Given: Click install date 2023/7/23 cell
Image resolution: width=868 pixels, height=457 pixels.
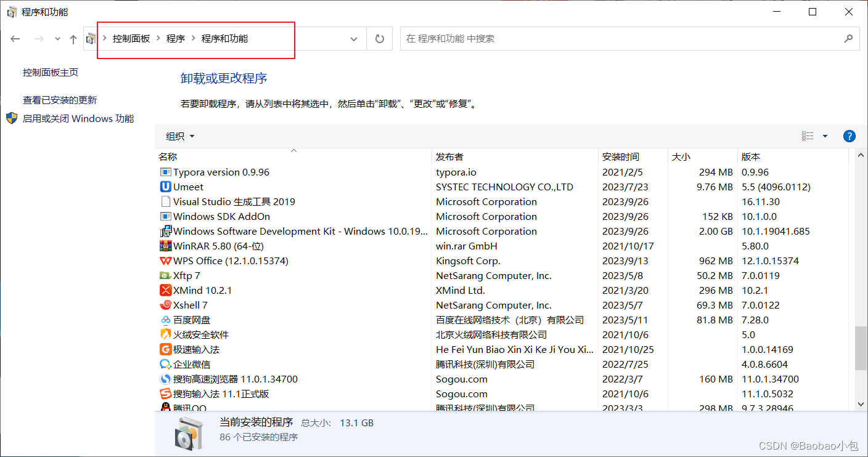Looking at the screenshot, I should click(625, 187).
